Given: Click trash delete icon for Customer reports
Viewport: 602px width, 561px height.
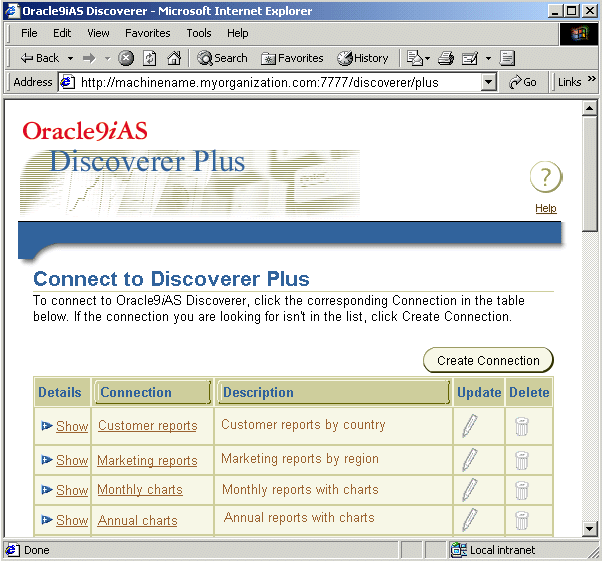Looking at the screenshot, I should tap(522, 426).
